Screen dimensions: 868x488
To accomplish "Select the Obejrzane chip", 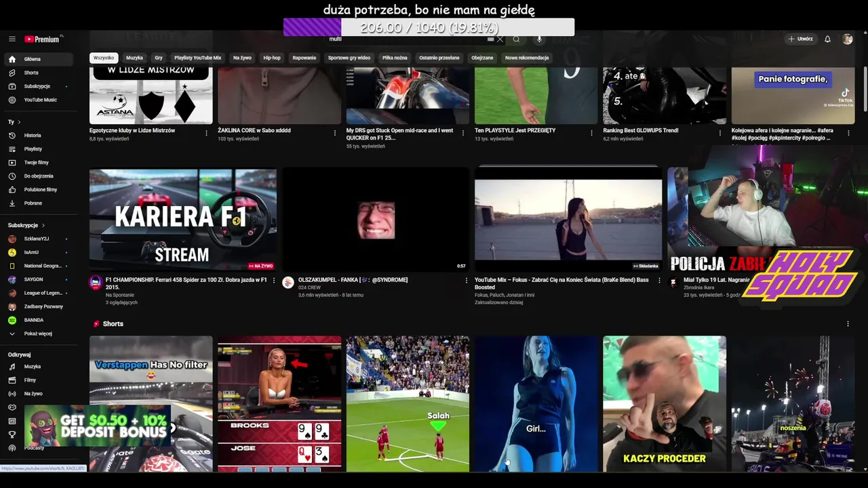I will tap(482, 58).
